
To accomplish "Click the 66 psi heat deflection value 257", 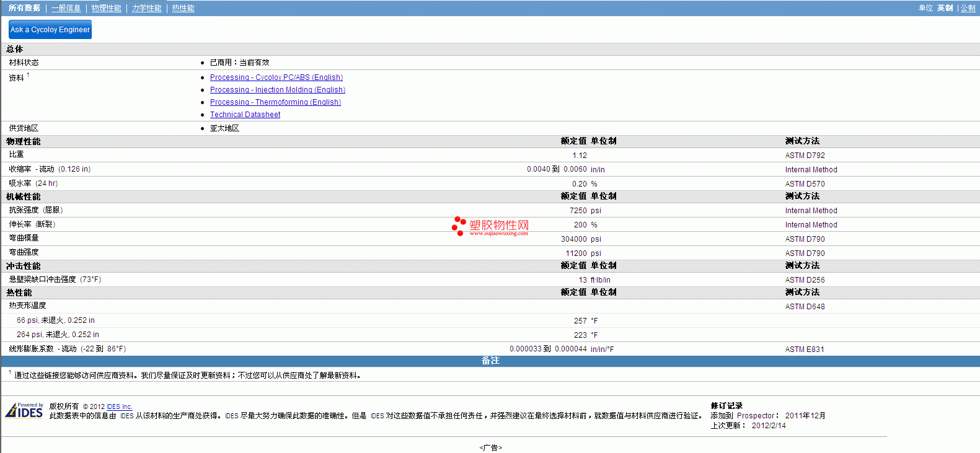I will [580, 321].
